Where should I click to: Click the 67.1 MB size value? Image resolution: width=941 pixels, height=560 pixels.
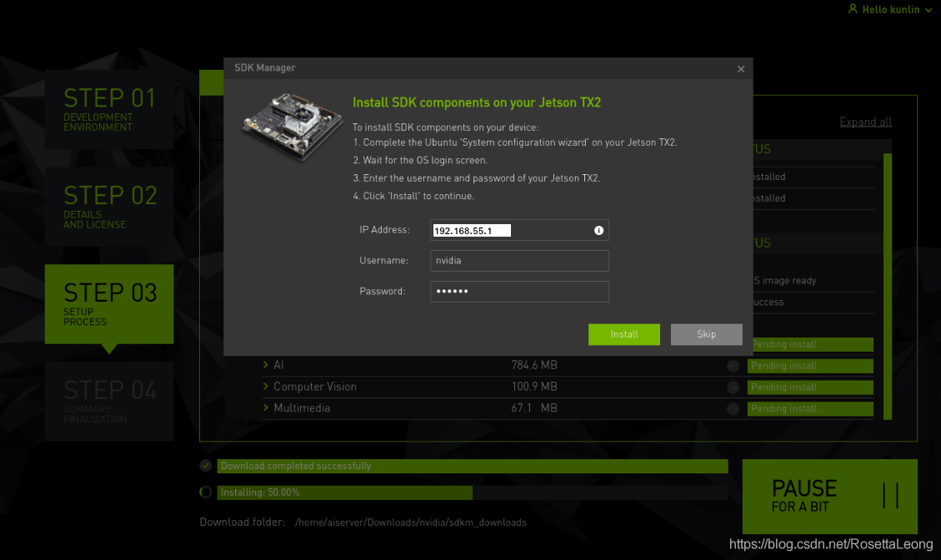click(x=534, y=408)
